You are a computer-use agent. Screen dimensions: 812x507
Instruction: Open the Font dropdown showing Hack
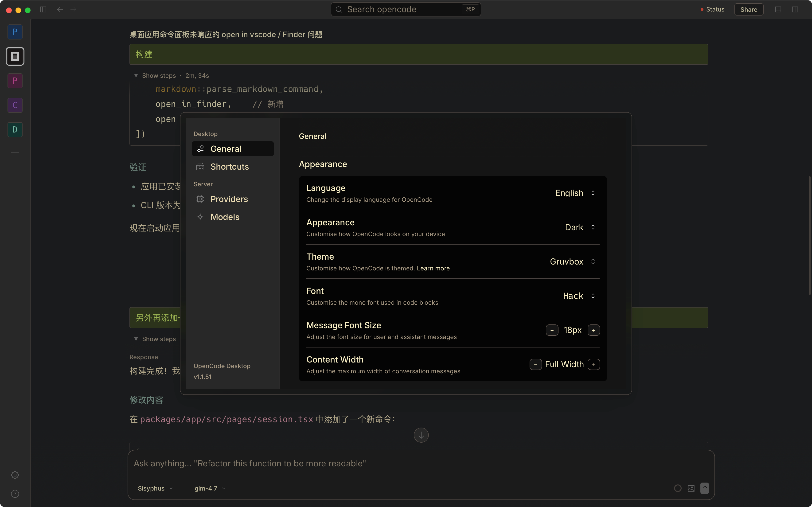[579, 296]
